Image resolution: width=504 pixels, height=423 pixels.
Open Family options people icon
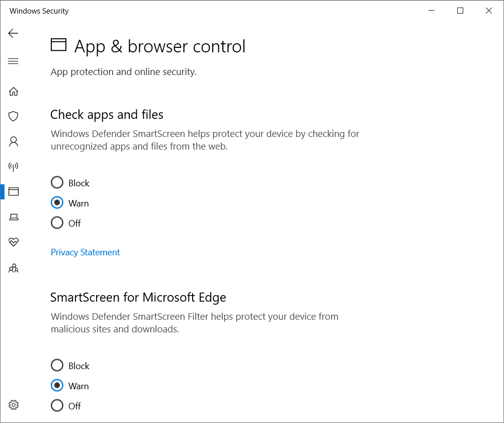point(14,268)
